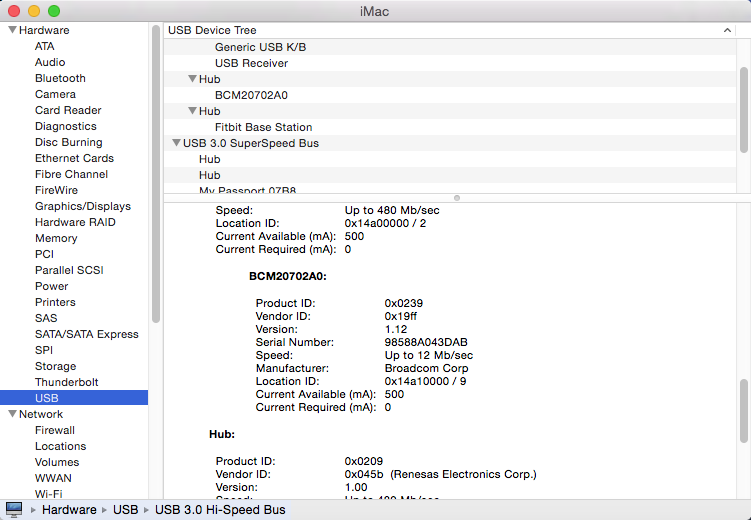This screenshot has width=751, height=520.
Task: Select SPI in the sidebar
Action: (44, 350)
